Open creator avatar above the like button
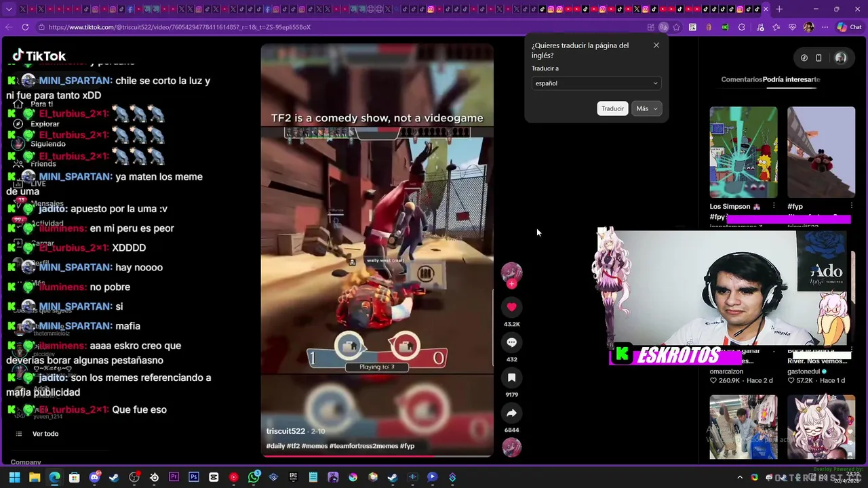This screenshot has height=488, width=868. 511,273
